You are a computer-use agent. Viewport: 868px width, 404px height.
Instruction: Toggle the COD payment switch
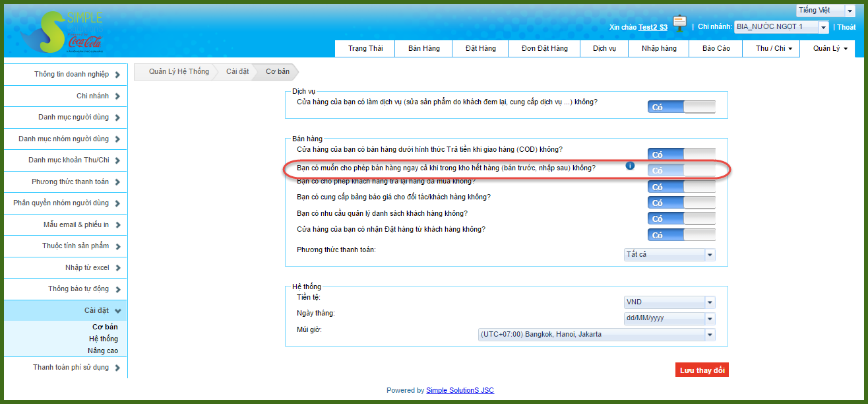[681, 154]
